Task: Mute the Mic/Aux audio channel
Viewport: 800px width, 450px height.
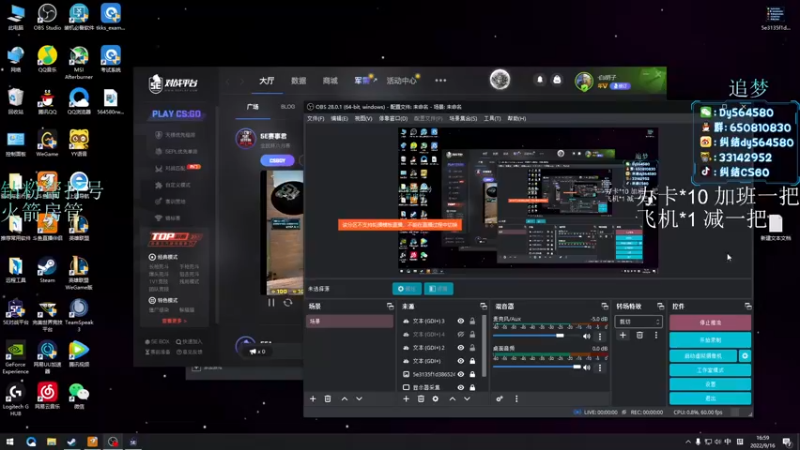Action: coord(587,336)
